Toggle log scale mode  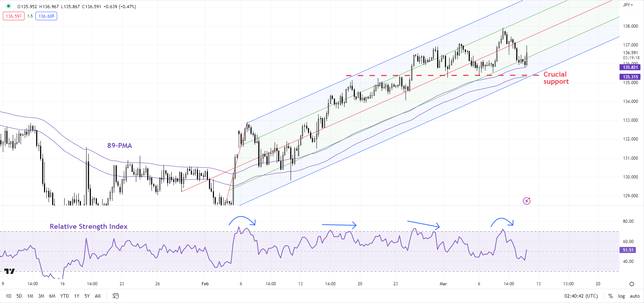[x=622, y=296]
